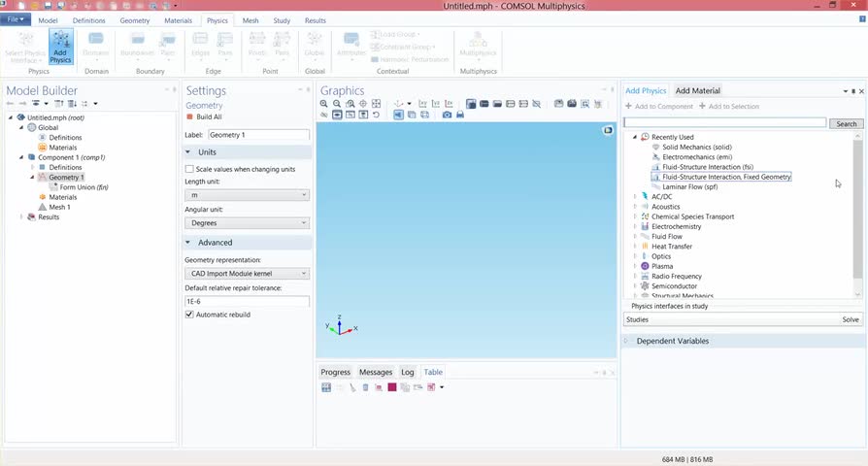Image resolution: width=868 pixels, height=466 pixels.
Task: Click the magenta table color square
Action: point(392,387)
